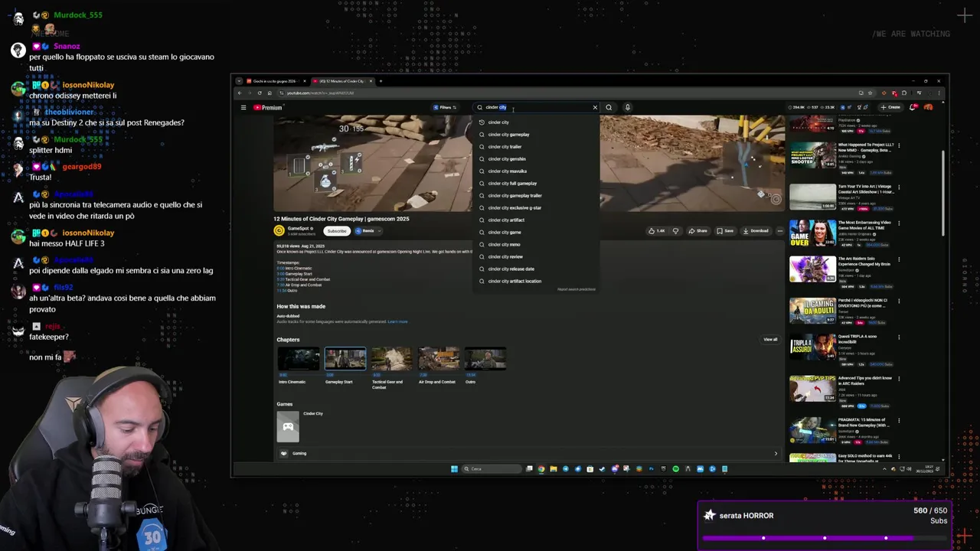The image size is (980, 551).
Task: Share the Cinder City video
Action: tap(697, 230)
